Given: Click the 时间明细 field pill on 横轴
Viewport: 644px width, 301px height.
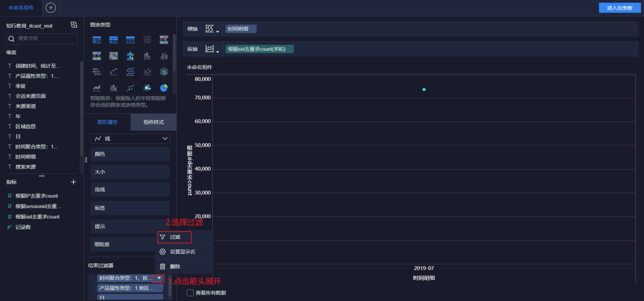Looking at the screenshot, I should click(x=241, y=29).
